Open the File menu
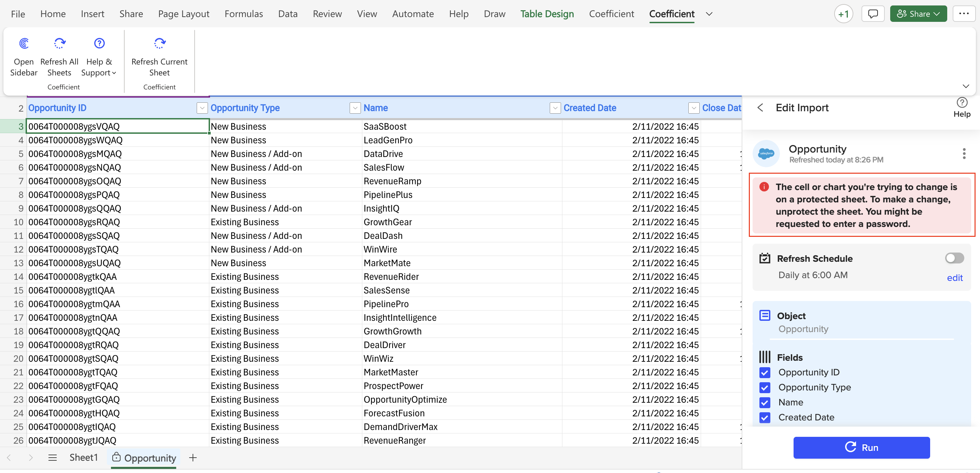The height and width of the screenshot is (473, 980). 18,14
